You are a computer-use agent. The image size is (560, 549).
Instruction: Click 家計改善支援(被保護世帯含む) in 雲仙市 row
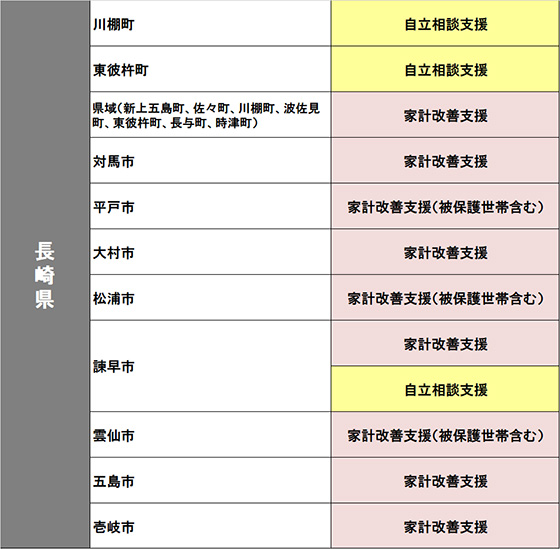click(x=445, y=435)
